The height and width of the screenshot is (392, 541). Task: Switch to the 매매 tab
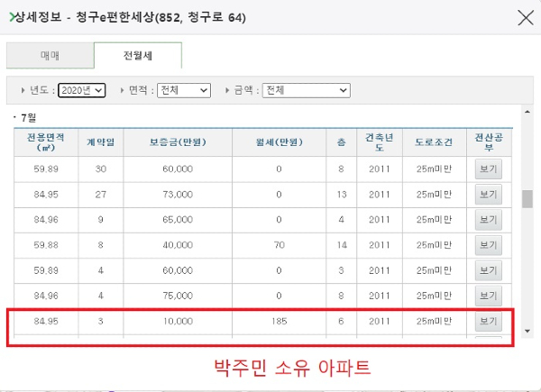point(49,56)
